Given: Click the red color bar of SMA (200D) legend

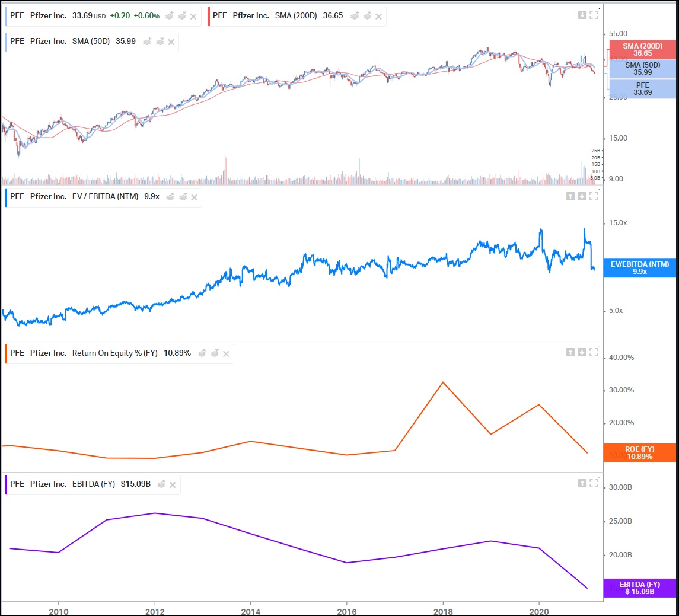Looking at the screenshot, I should click(209, 17).
